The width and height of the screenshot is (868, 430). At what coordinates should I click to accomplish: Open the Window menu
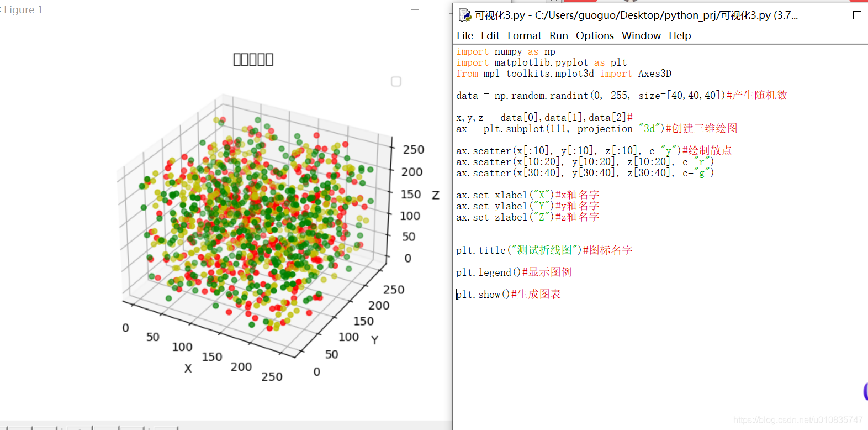(641, 35)
